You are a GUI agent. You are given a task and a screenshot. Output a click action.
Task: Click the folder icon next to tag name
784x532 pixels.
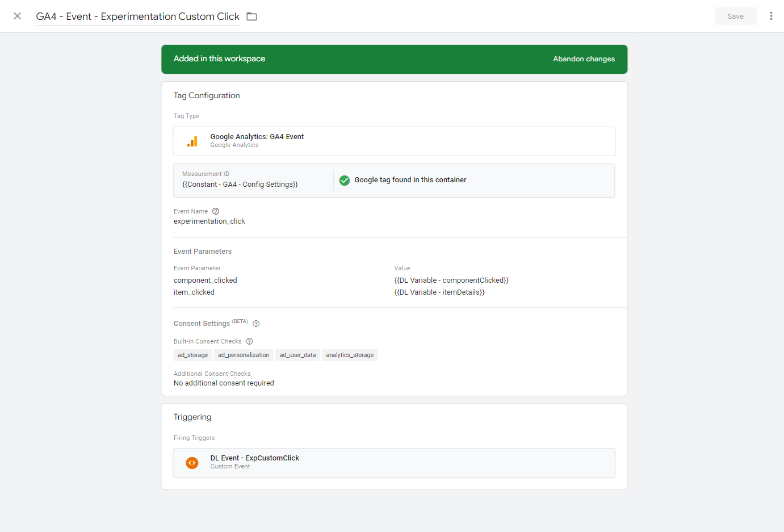(x=252, y=16)
